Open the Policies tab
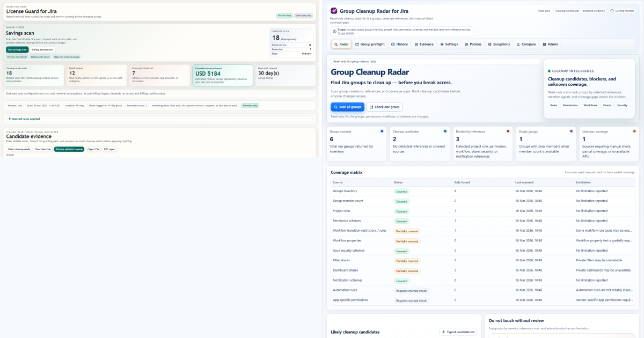 tap(473, 45)
